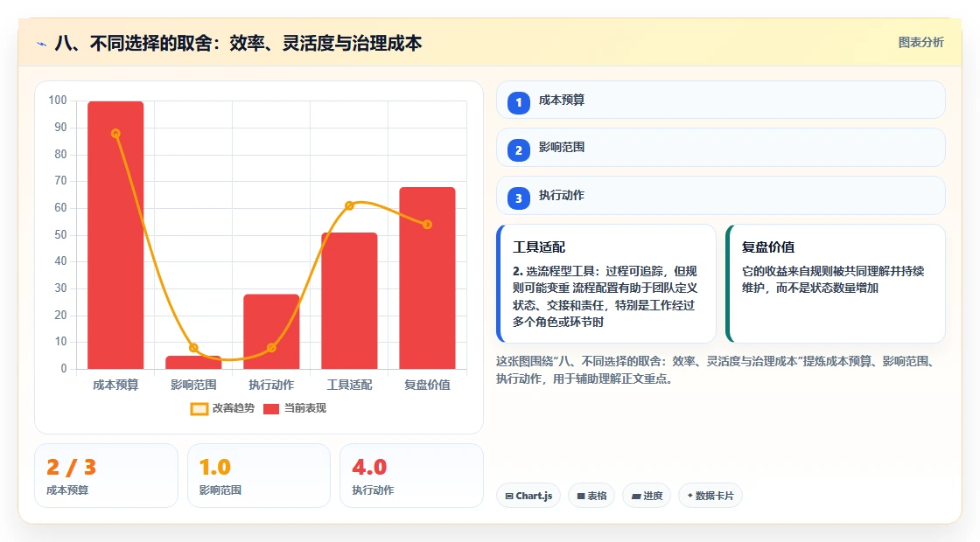Click the 进度 tag
This screenshot has width=980, height=542.
647,496
